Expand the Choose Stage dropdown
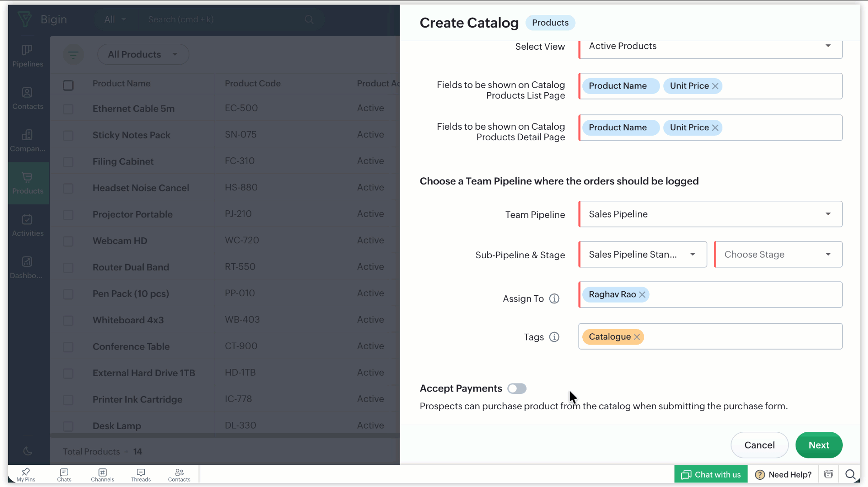 pyautogui.click(x=778, y=255)
